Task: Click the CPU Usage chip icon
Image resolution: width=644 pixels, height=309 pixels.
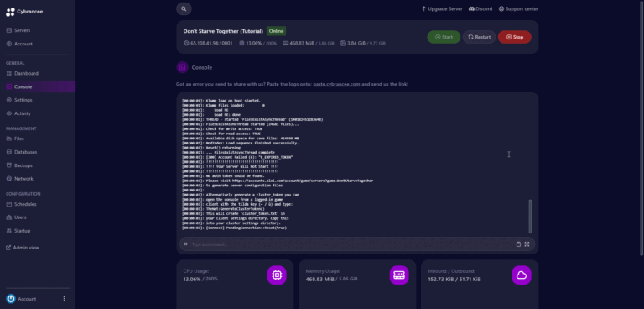Action: click(277, 275)
